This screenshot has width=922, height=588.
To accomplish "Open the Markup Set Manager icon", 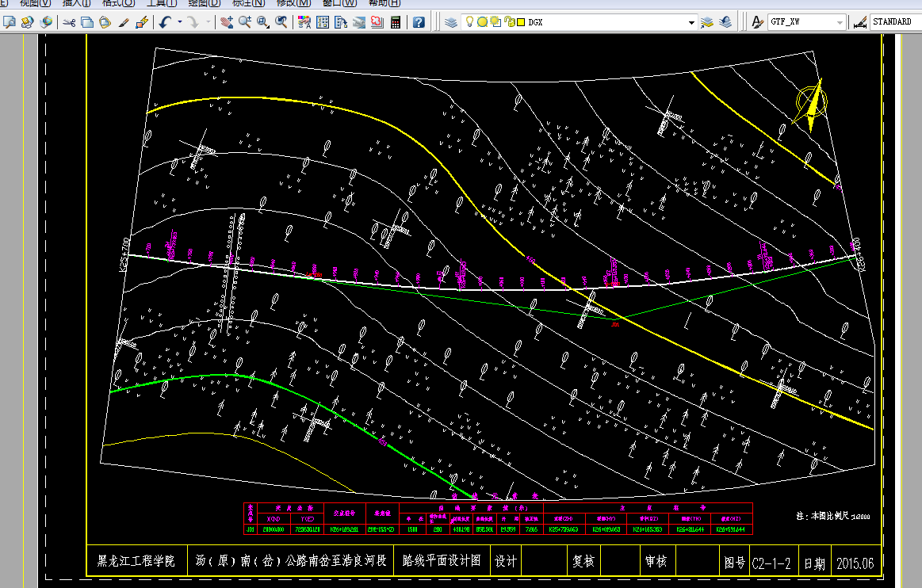I will (x=377, y=22).
